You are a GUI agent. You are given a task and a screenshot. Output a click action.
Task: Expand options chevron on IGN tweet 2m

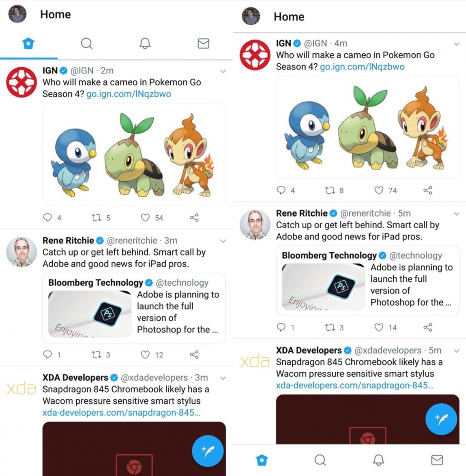pyautogui.click(x=223, y=71)
